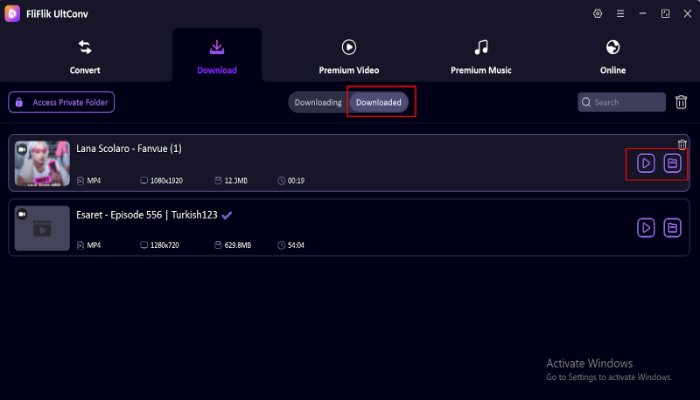Click the Search input field
Image resolution: width=700 pixels, height=400 pixels.
(x=621, y=102)
